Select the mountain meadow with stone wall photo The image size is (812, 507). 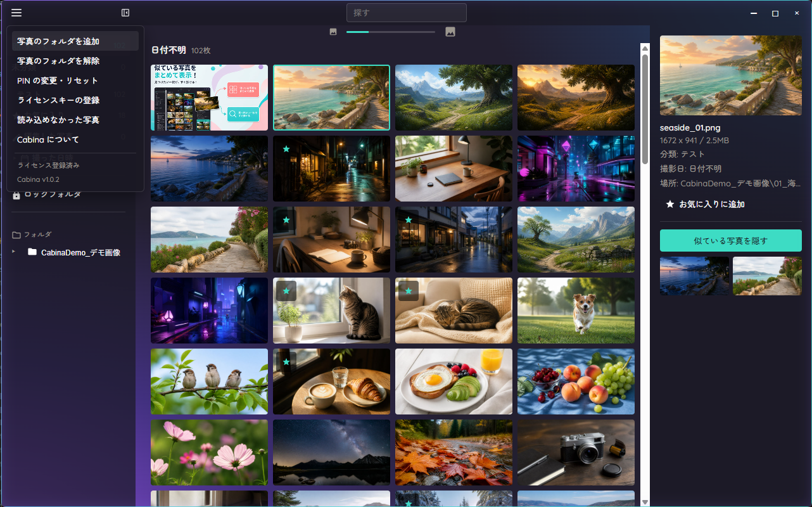point(576,240)
